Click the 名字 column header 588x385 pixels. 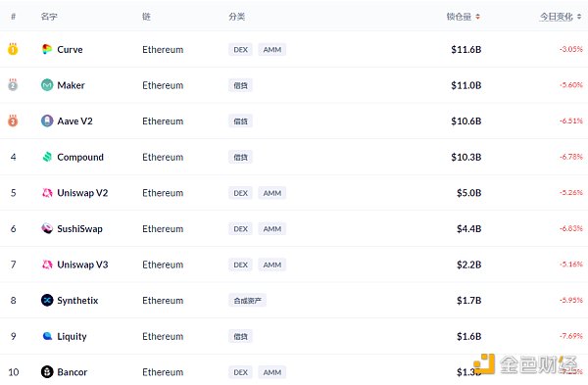pyautogui.click(x=49, y=17)
